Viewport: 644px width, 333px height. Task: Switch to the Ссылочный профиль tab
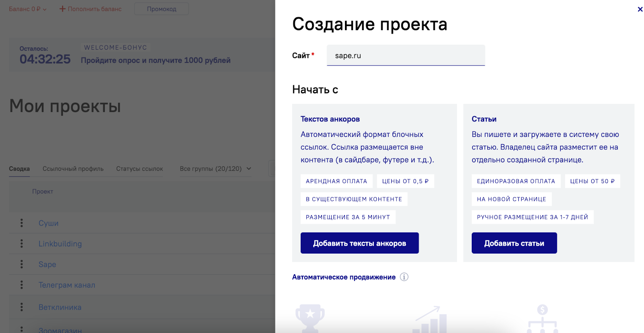pyautogui.click(x=73, y=169)
